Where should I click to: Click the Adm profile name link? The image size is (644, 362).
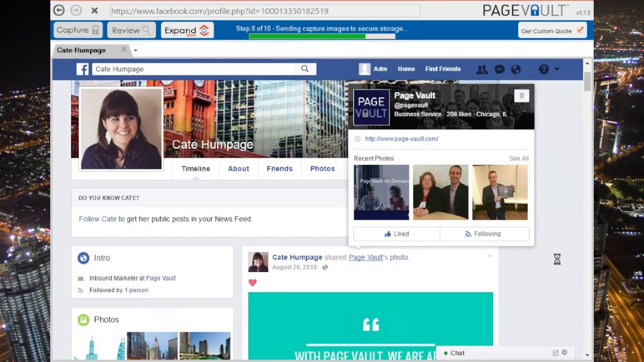380,69
